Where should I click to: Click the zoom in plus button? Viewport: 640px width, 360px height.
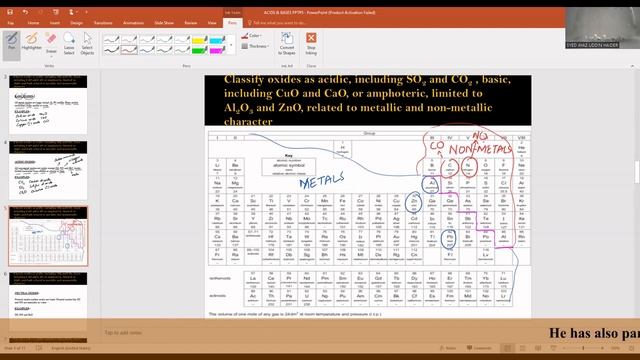click(602, 348)
